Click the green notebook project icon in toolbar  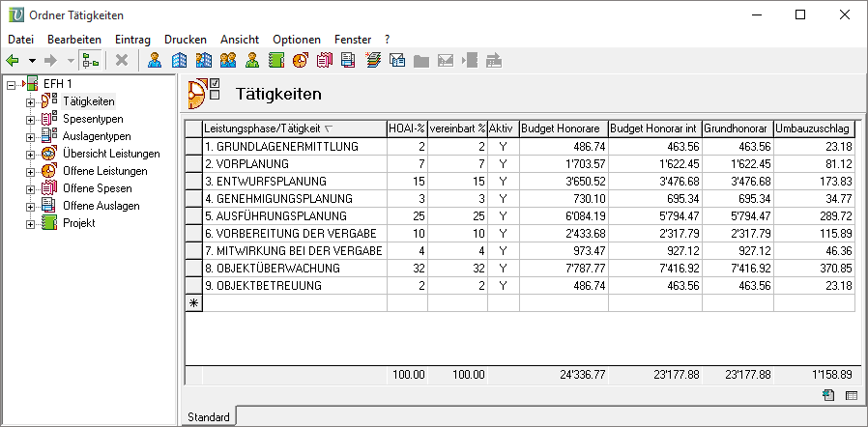point(275,60)
